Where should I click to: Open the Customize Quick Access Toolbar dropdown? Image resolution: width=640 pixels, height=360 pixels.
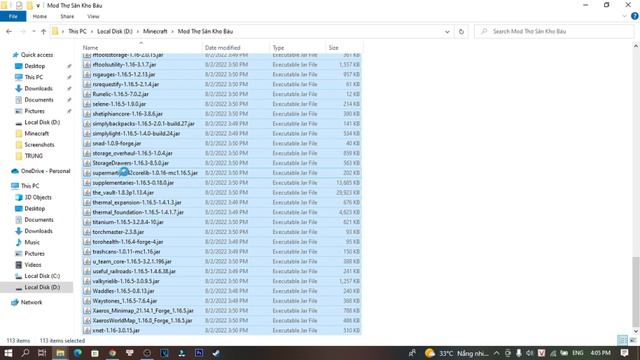(38, 6)
